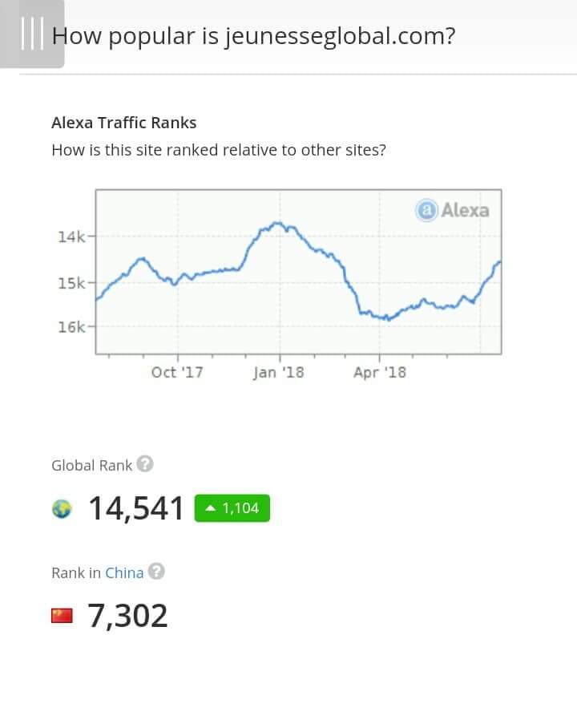Click the China flag icon
Screen dimensions: 577x728
coord(62,616)
